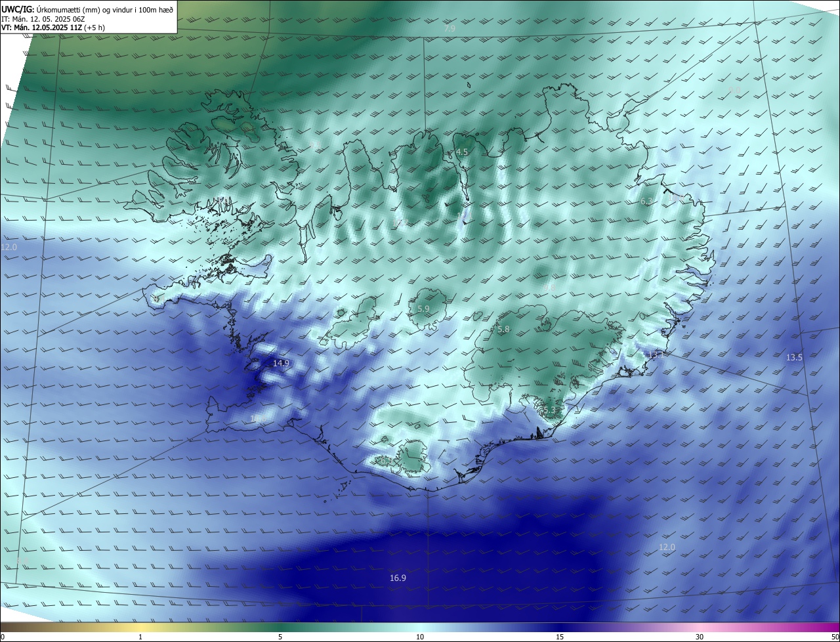The image size is (840, 642).
Task: Click the 'UWC/IG: Úrkomumætti (mm)' title line
Action: (x=87, y=9)
